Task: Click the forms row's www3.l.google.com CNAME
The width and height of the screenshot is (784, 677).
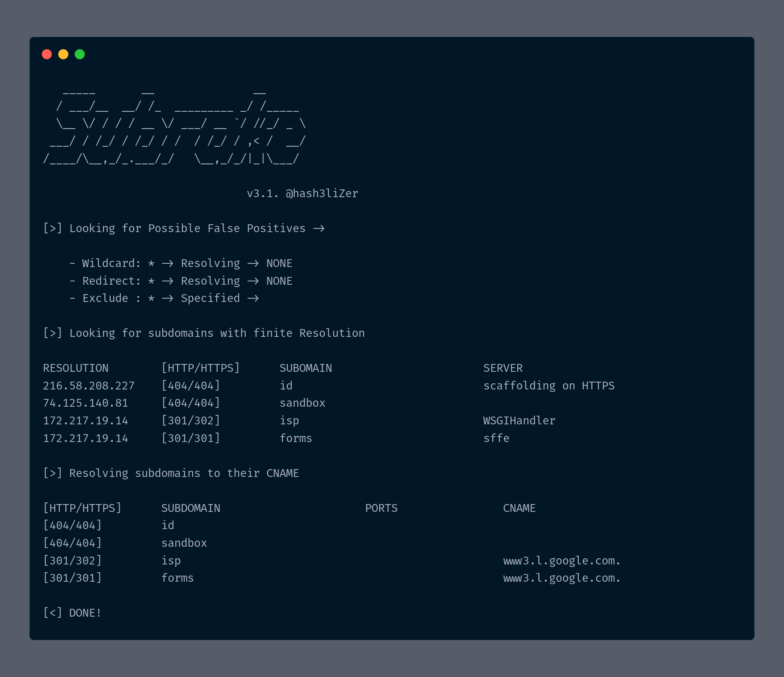Action: pyautogui.click(x=561, y=578)
